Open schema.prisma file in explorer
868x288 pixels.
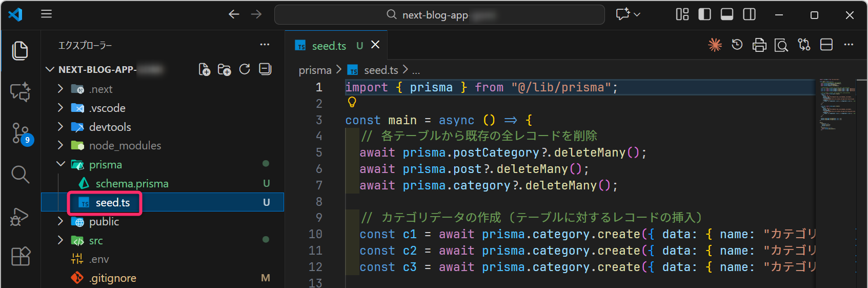pyautogui.click(x=132, y=183)
